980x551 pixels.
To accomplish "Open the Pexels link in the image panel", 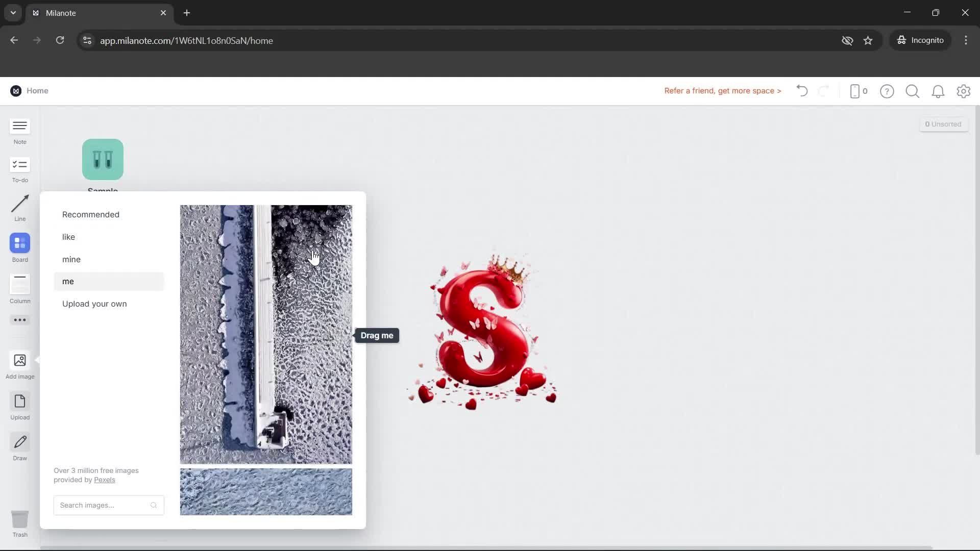I will (105, 480).
